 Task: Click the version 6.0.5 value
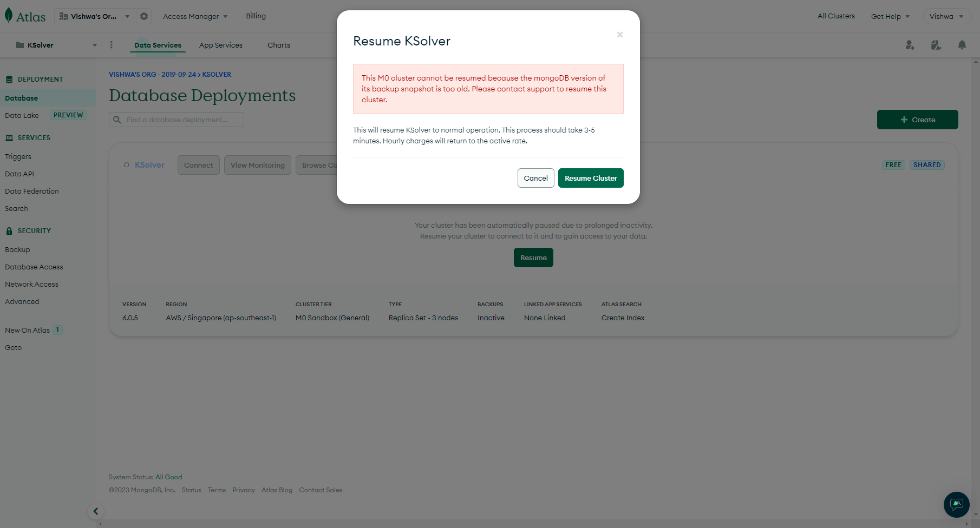pos(130,318)
